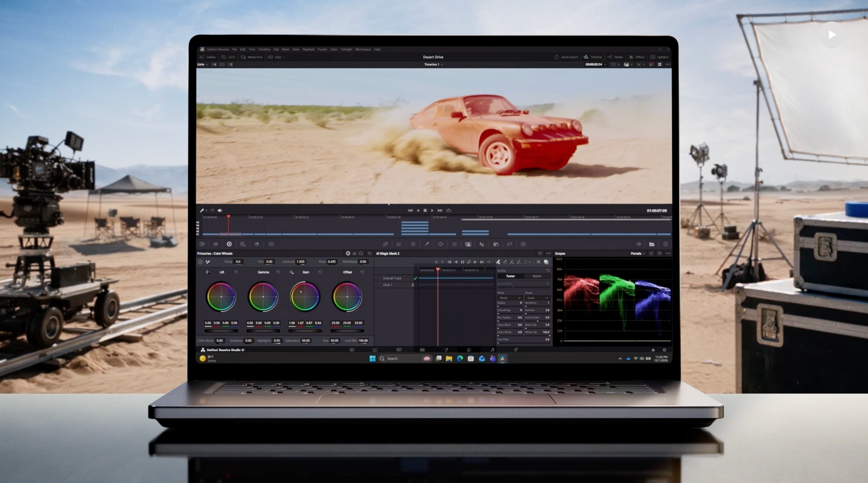Image resolution: width=868 pixels, height=483 pixels.
Task: Open Windows Start menu on taskbar
Action: click(372, 359)
